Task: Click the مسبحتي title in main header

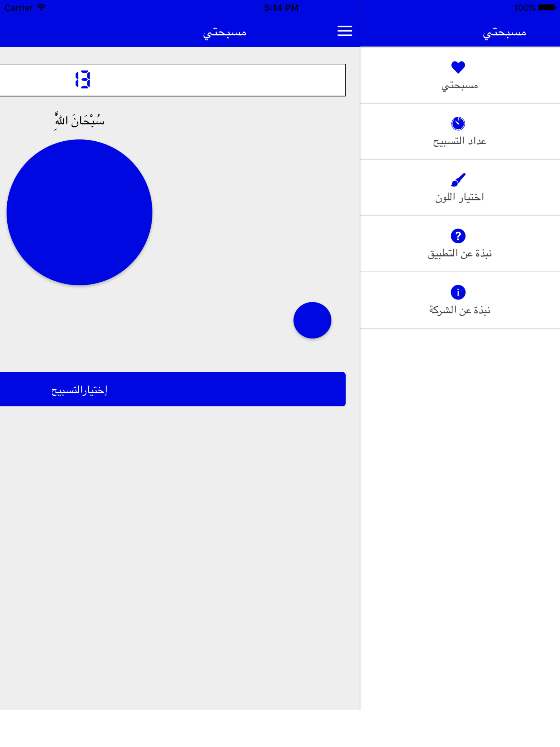Action: (224, 33)
